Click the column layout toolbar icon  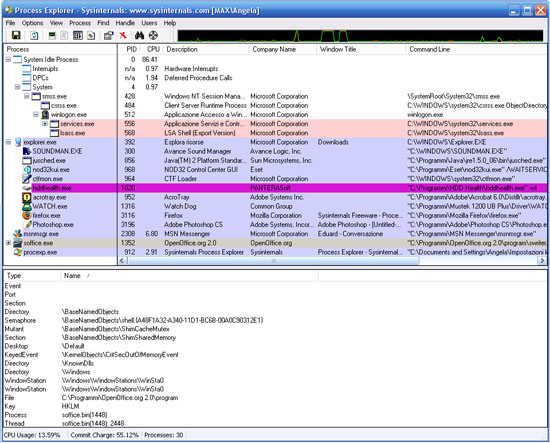click(78, 35)
